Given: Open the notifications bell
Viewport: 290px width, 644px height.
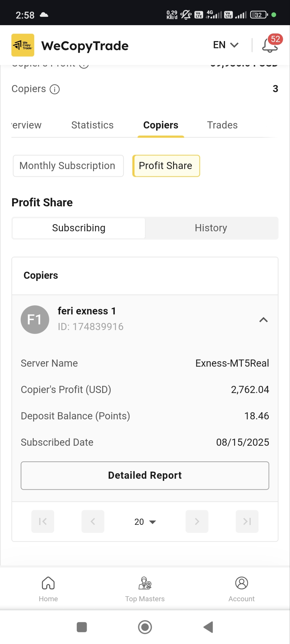Looking at the screenshot, I should (x=270, y=46).
